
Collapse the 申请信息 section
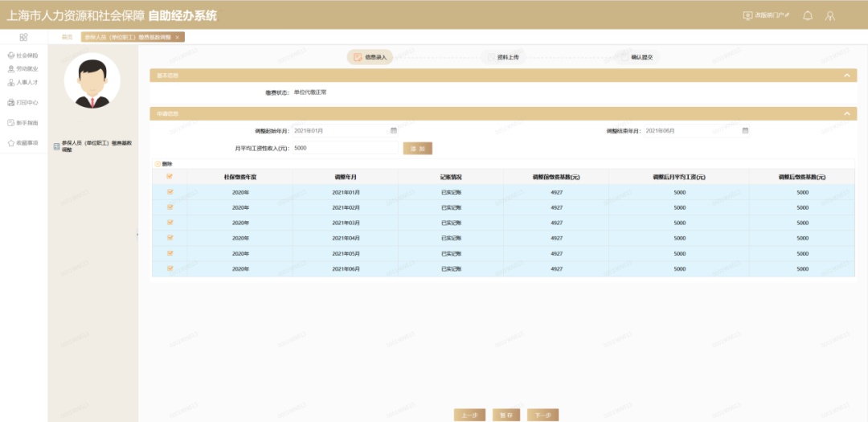(x=847, y=113)
